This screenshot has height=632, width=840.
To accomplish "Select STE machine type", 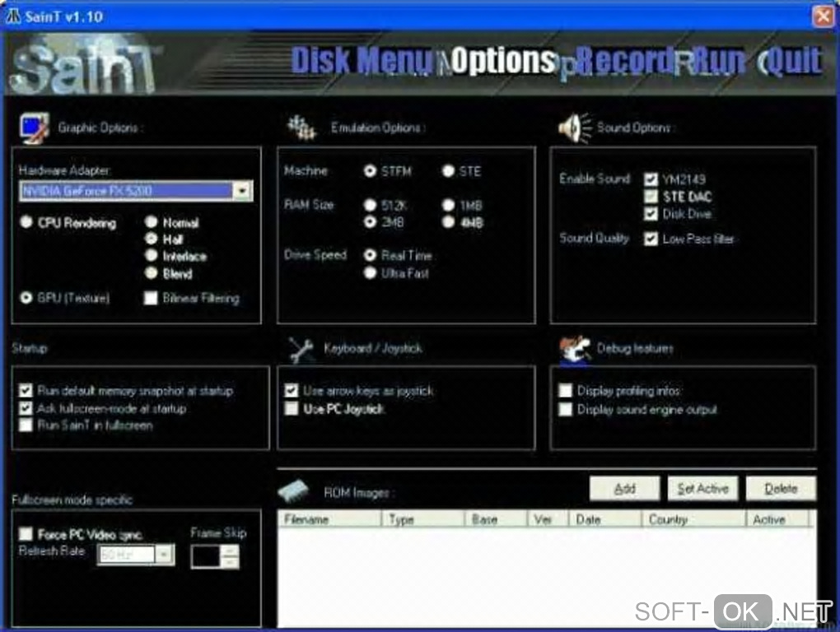I will coord(448,170).
